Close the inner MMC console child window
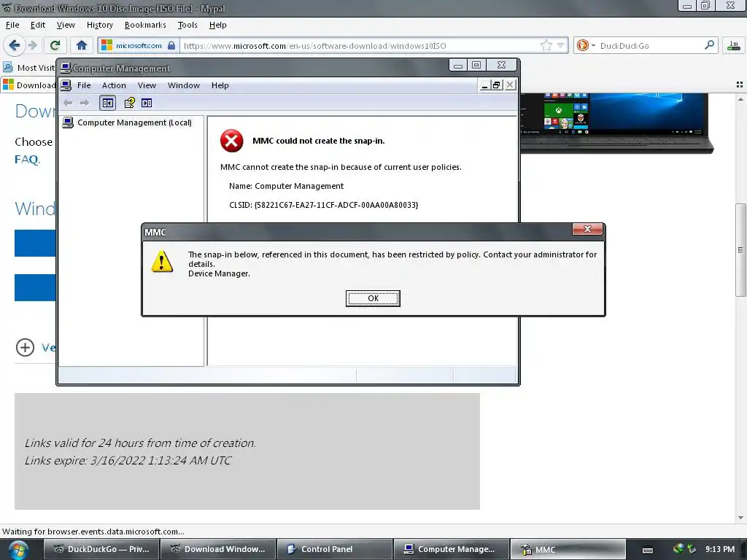Image resolution: width=747 pixels, height=560 pixels. pos(510,85)
